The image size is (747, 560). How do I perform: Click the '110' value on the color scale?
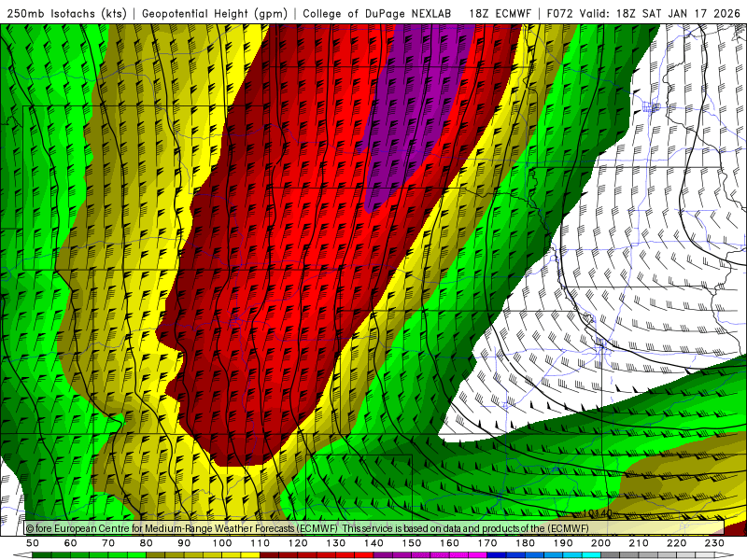[261, 543]
